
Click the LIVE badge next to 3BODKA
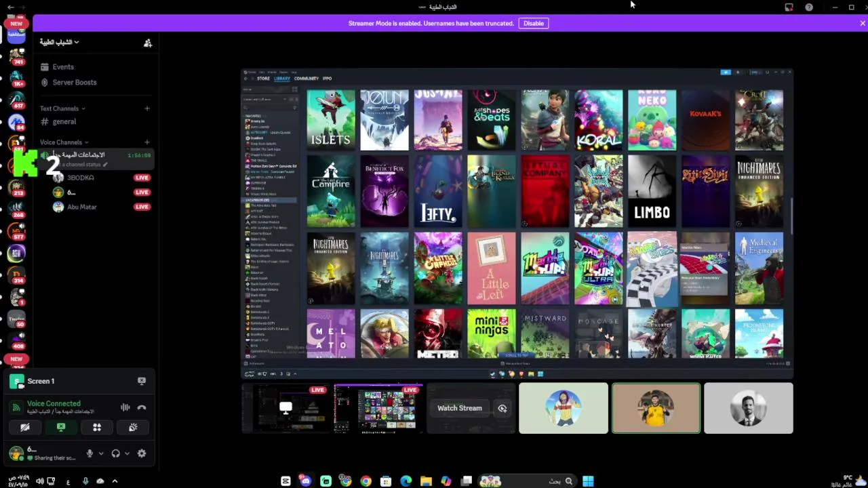click(x=142, y=178)
